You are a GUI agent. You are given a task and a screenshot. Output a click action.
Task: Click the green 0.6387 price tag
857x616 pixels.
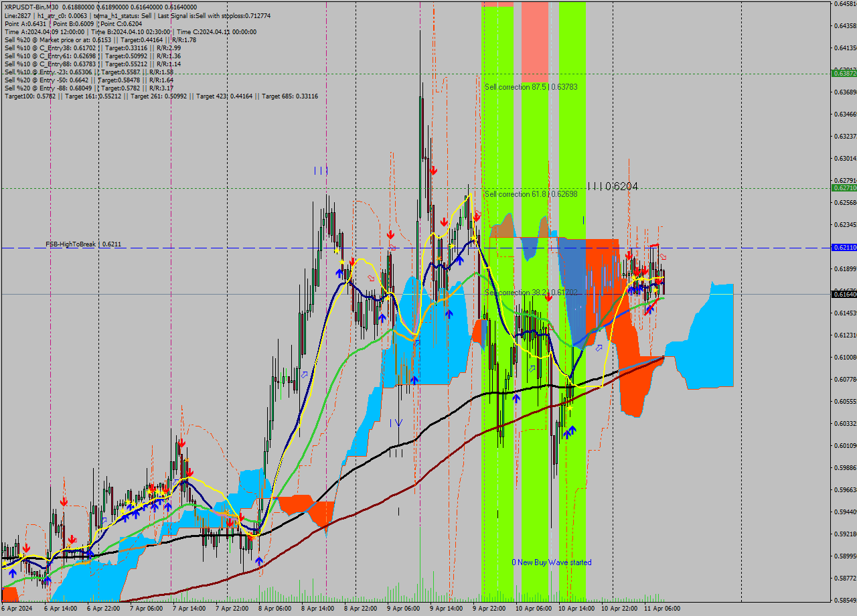click(x=844, y=73)
